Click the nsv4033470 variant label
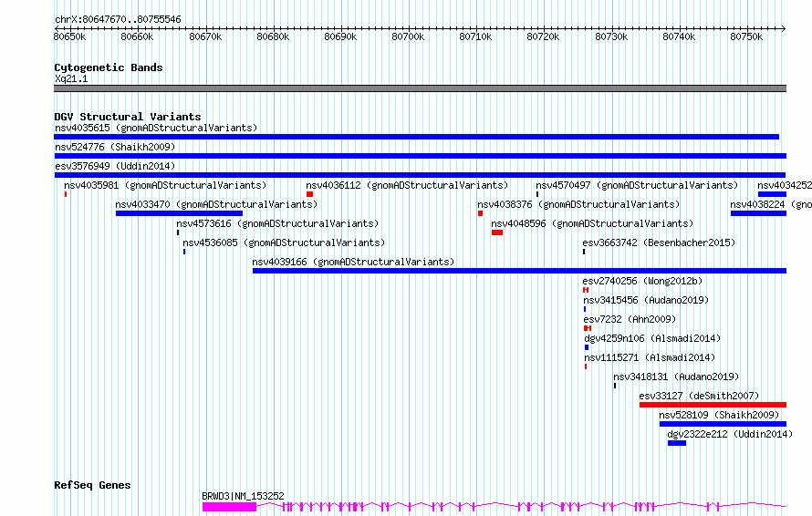The image size is (812, 516). [216, 204]
